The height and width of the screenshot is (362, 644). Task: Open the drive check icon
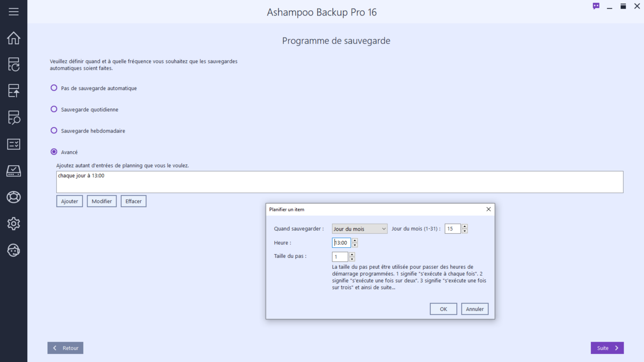pyautogui.click(x=13, y=171)
